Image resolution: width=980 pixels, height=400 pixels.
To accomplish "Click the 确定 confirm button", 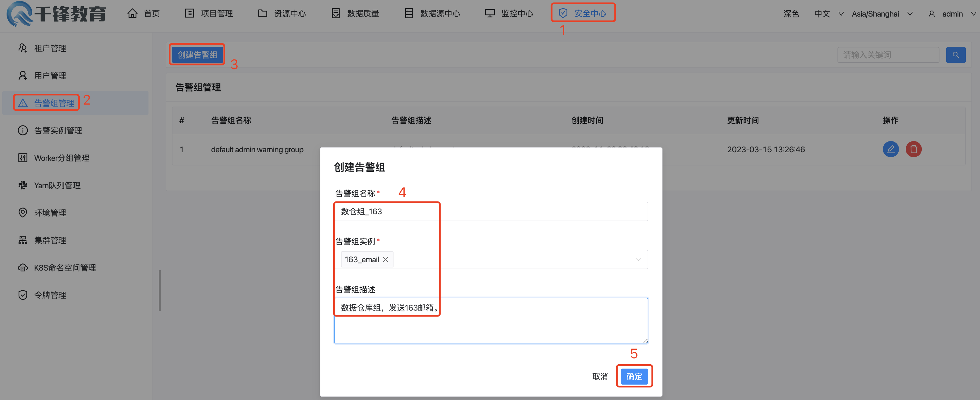I will point(634,376).
